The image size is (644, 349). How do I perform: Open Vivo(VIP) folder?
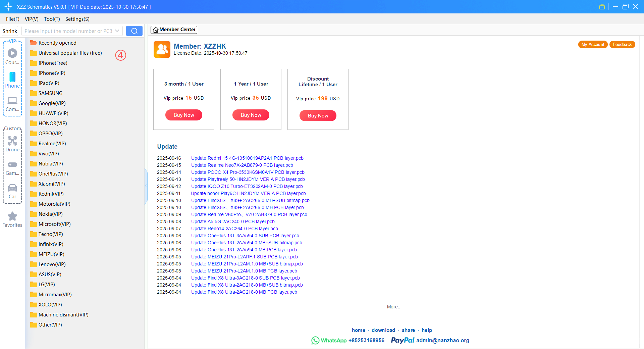pyautogui.click(x=45, y=154)
